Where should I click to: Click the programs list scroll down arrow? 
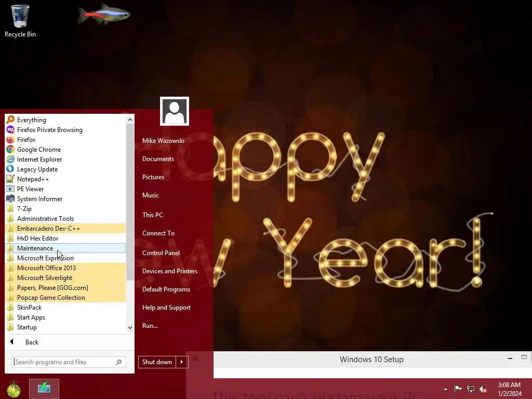tap(130, 327)
